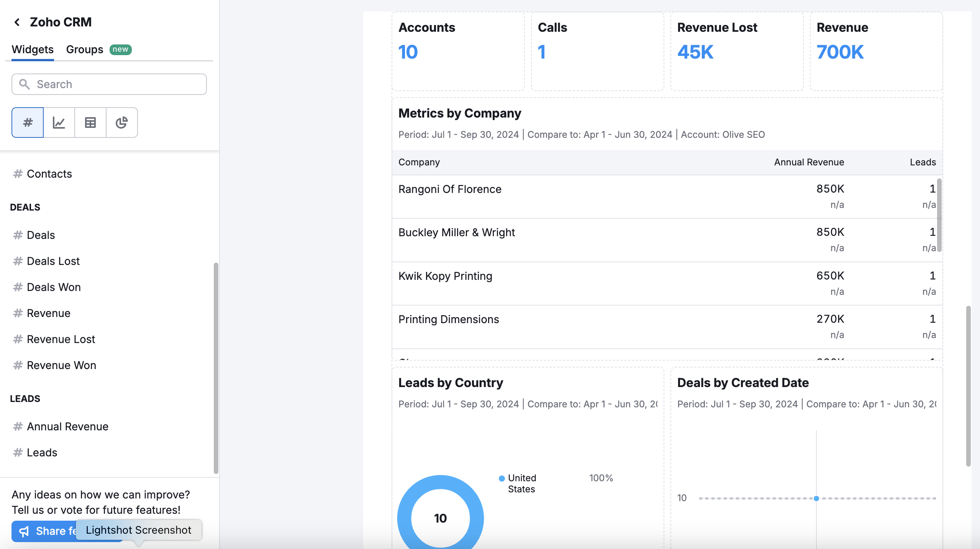Toggle the Annual Revenue sidebar item
980x549 pixels.
[x=67, y=426]
